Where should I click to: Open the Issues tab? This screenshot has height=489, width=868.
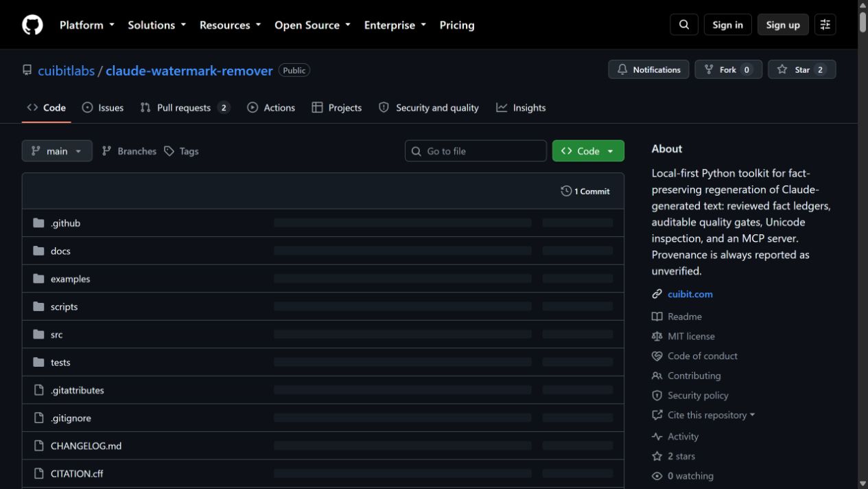[103, 108]
